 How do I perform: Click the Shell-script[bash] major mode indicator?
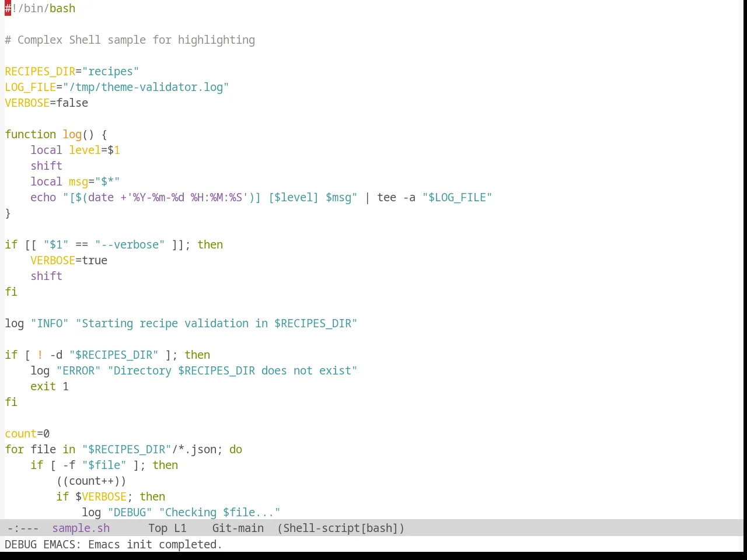341,528
